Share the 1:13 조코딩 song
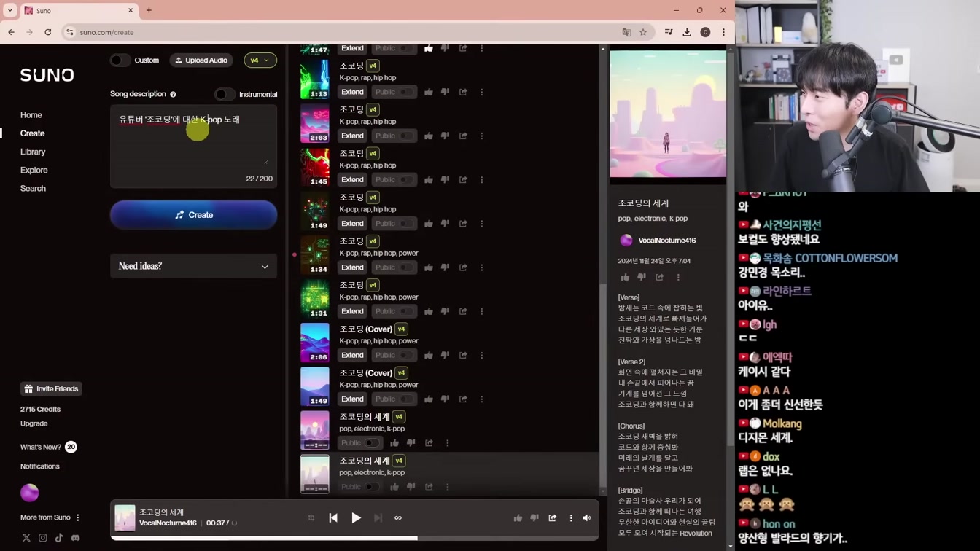The height and width of the screenshot is (551, 980). (463, 92)
